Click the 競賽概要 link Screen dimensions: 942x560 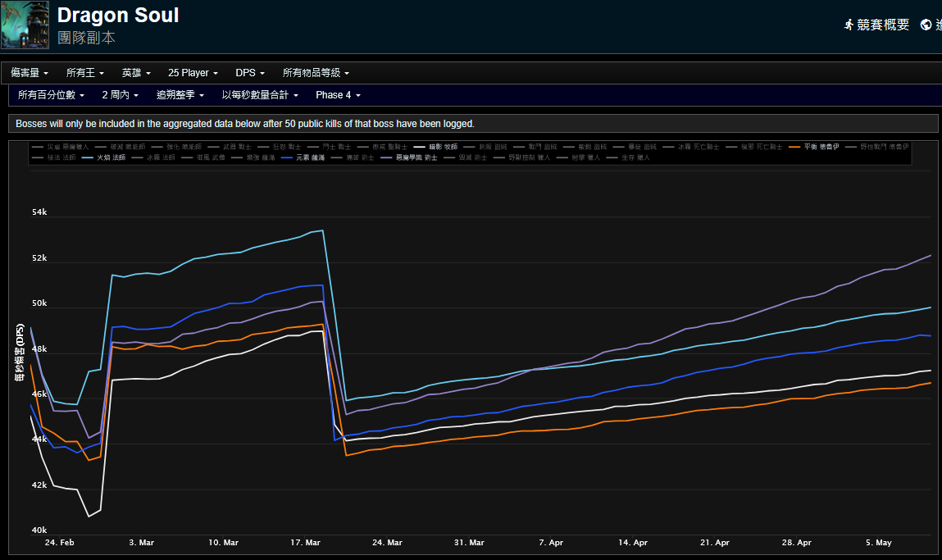coord(883,25)
